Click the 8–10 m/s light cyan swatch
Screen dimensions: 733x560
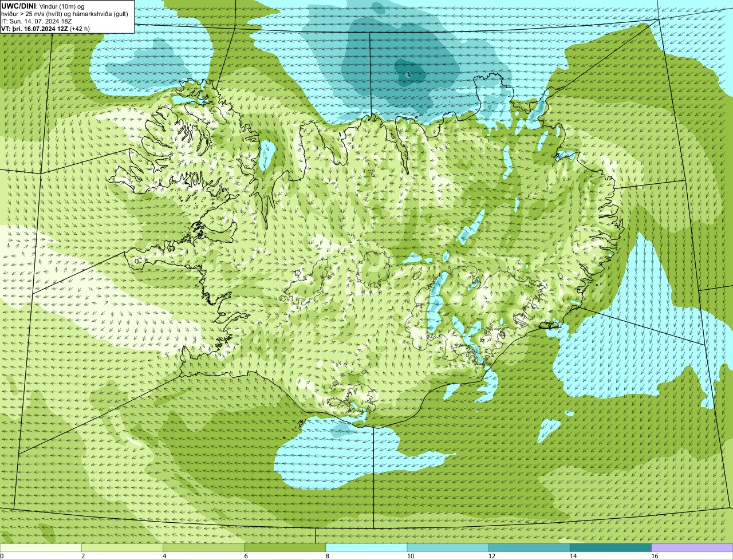[x=366, y=548]
